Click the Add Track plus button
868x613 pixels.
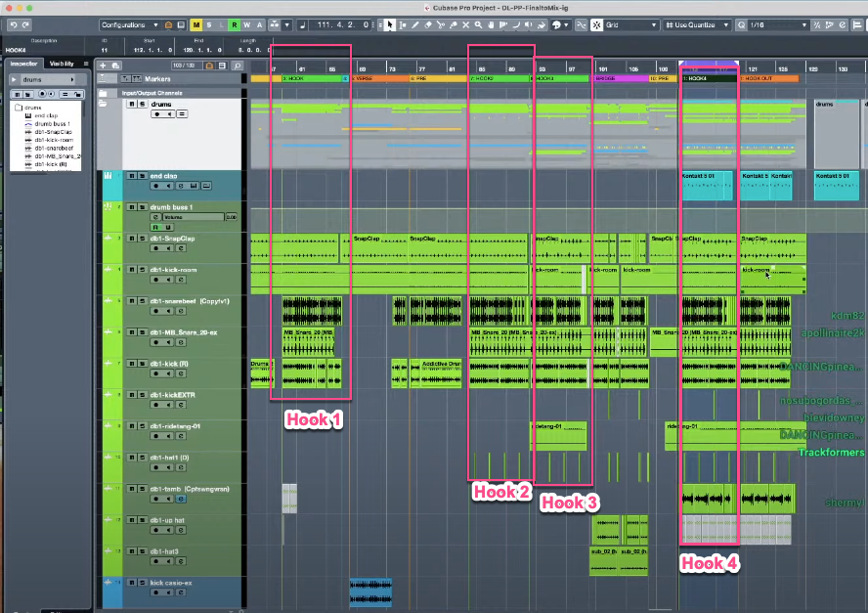pos(103,65)
